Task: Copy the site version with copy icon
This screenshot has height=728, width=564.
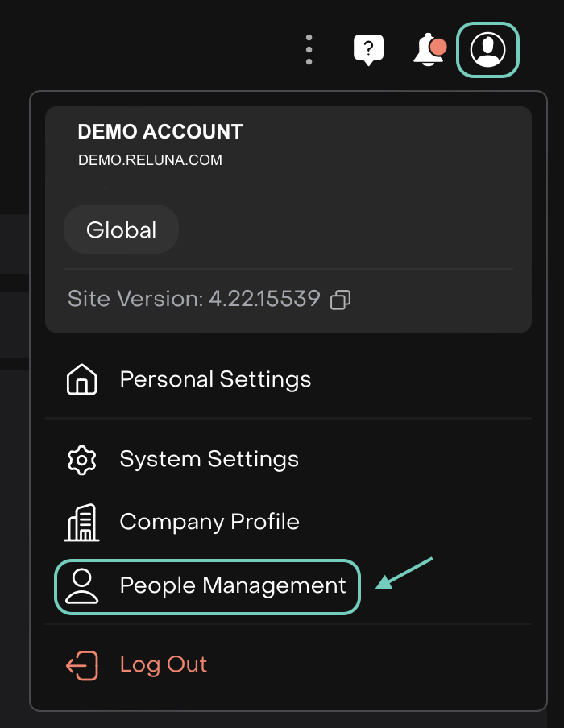Action: 341,300
